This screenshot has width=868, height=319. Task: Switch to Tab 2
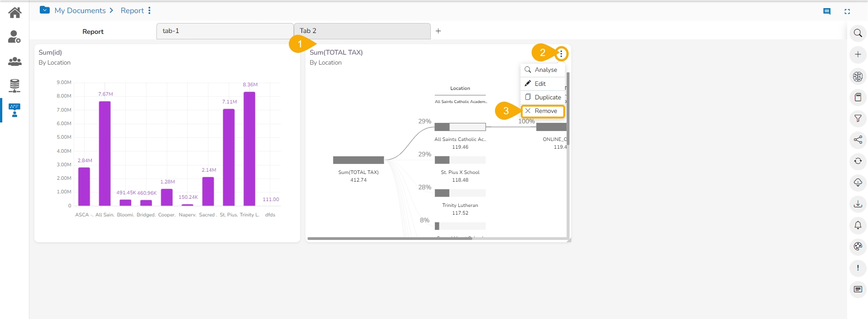tap(362, 31)
